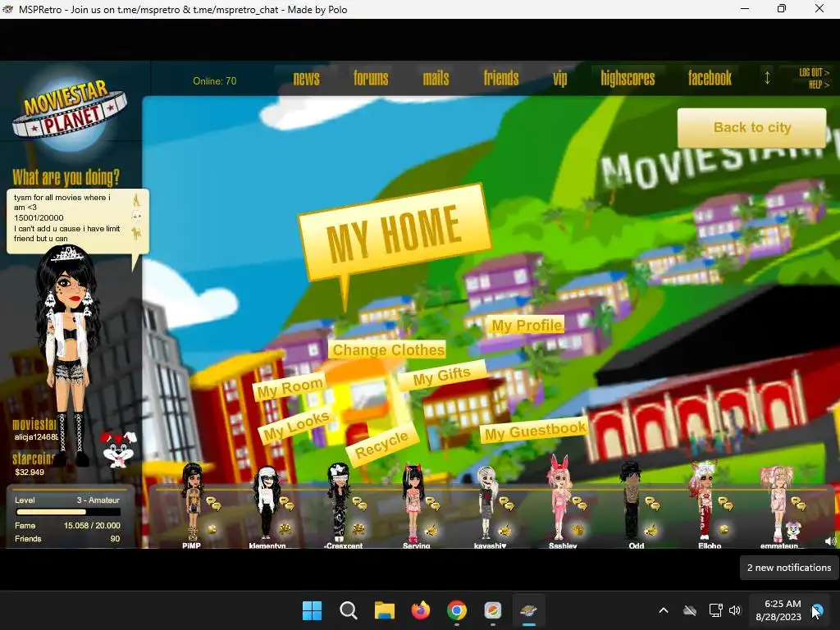Open chat bubbles icon beside Elloho
840x630 pixels.
[x=725, y=504]
